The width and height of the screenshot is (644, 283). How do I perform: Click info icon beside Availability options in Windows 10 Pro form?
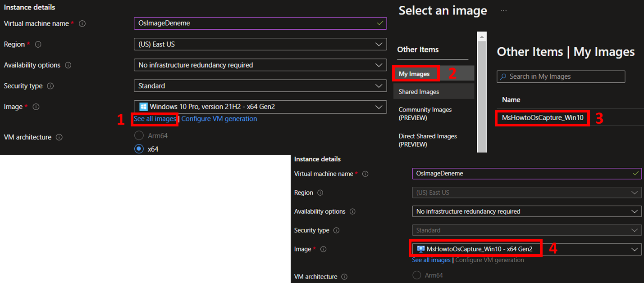point(68,65)
